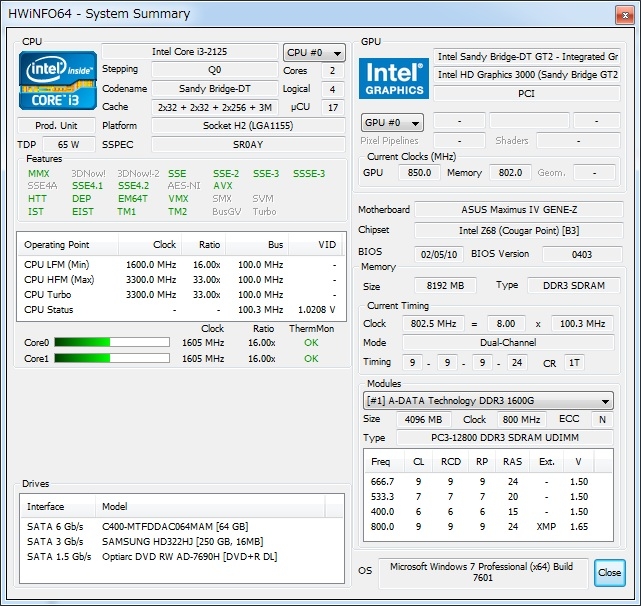This screenshot has height=606, width=641.
Task: Click the AVX feature label
Action: 223,186
